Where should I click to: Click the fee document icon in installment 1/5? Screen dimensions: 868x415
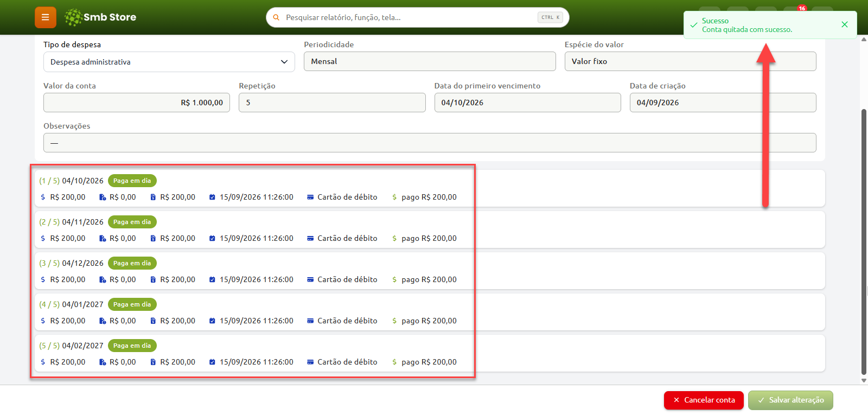pos(103,197)
